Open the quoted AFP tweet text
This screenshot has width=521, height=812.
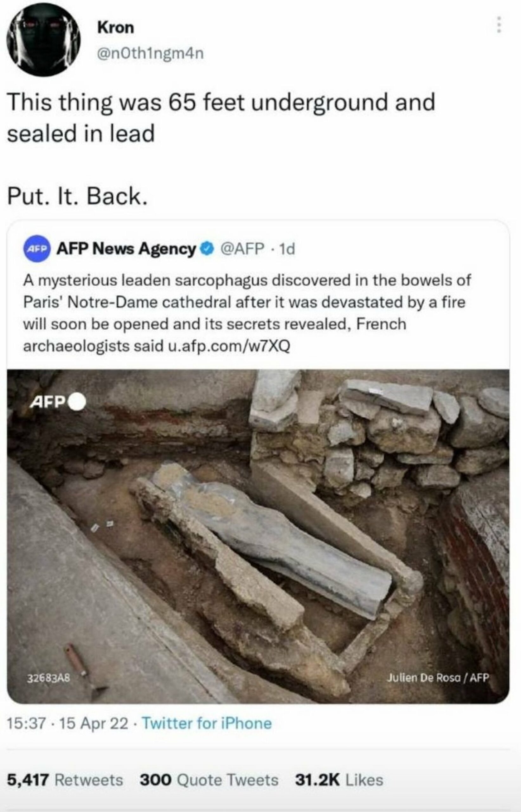[x=247, y=313]
